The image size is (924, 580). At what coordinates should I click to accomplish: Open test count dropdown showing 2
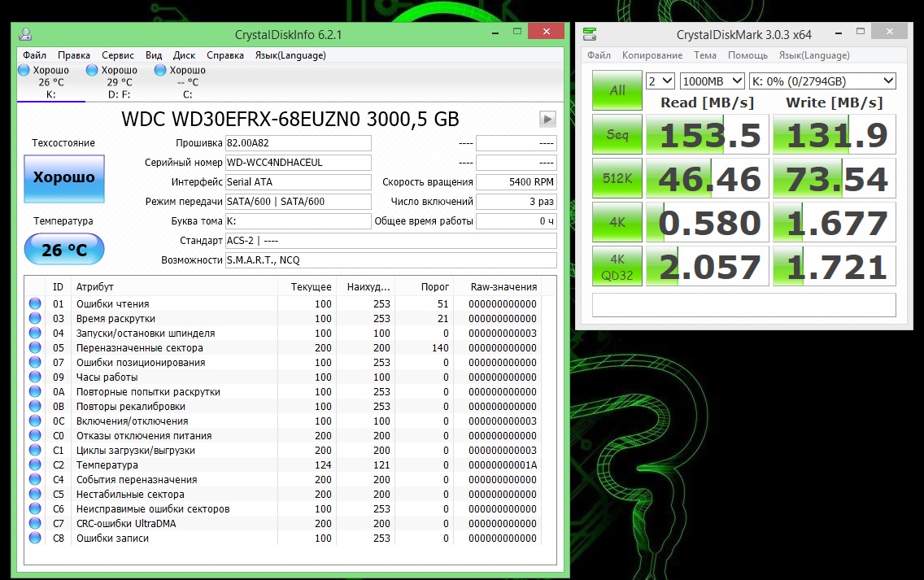pos(660,81)
